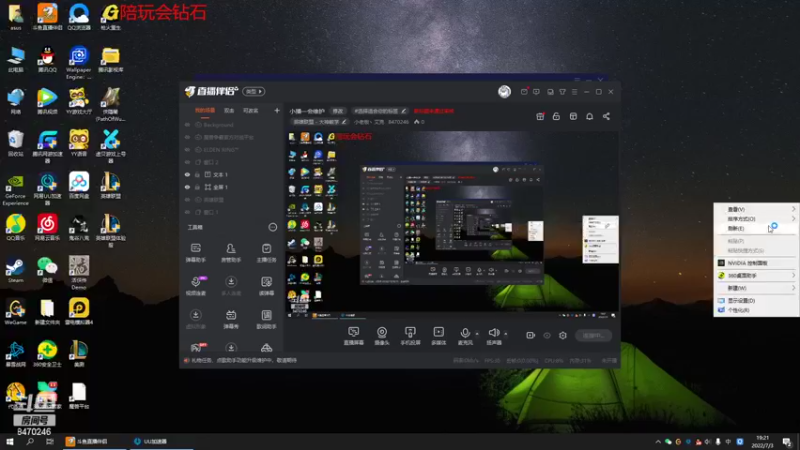The image size is (800, 450).
Task: Click the 修改 button beside stream title
Action: 338,111
